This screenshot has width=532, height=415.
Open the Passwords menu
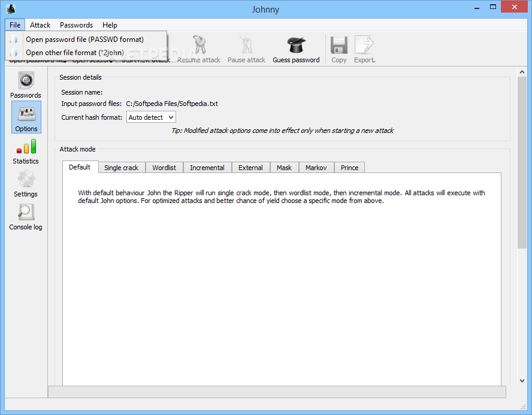[76, 25]
